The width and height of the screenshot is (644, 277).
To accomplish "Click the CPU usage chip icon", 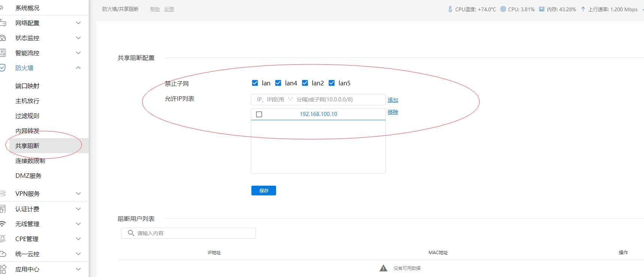I will [x=503, y=9].
